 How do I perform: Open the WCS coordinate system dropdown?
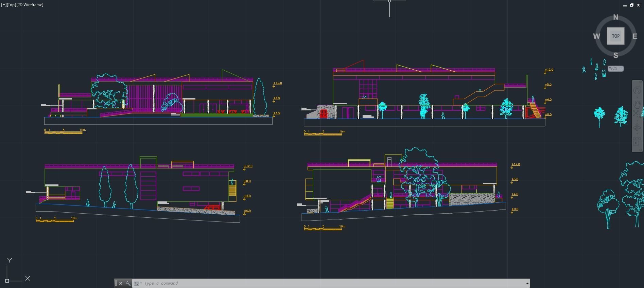tap(615, 68)
